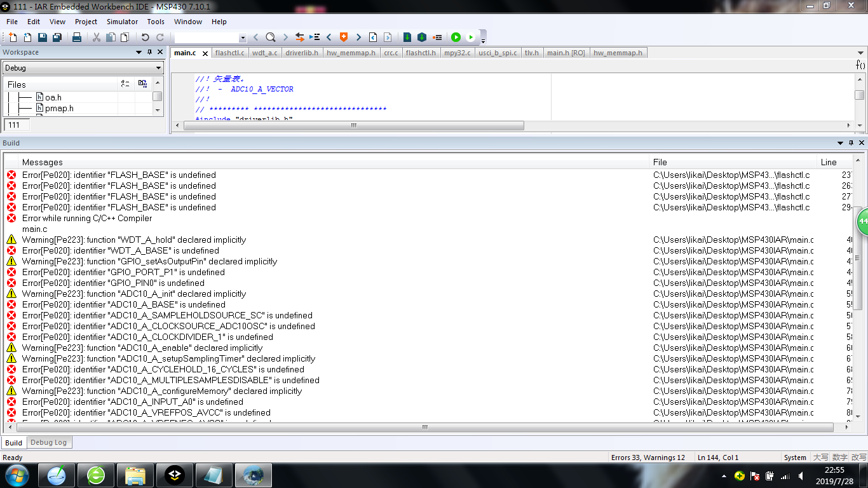Image resolution: width=868 pixels, height=488 pixels.
Task: Open the Project menu
Action: (x=86, y=22)
